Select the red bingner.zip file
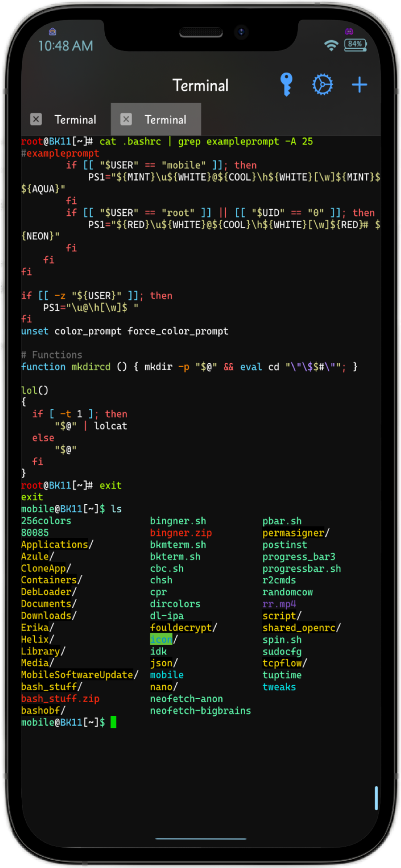The image size is (401, 868). coord(181,533)
